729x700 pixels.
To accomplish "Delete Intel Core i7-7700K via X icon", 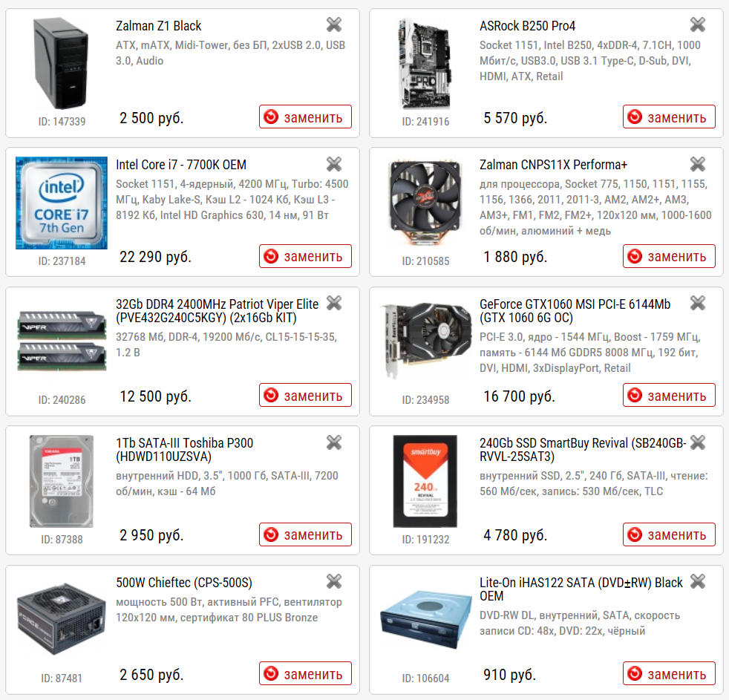I will pyautogui.click(x=334, y=163).
